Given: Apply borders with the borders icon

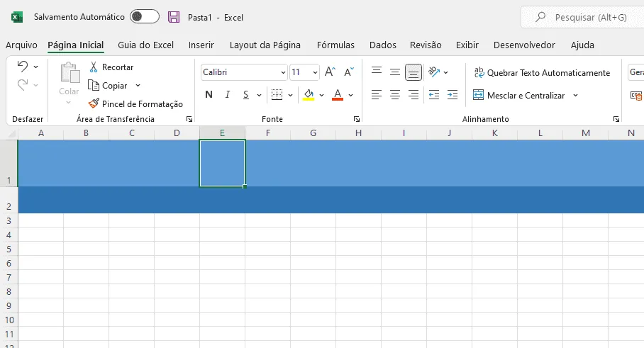Looking at the screenshot, I should (277, 95).
